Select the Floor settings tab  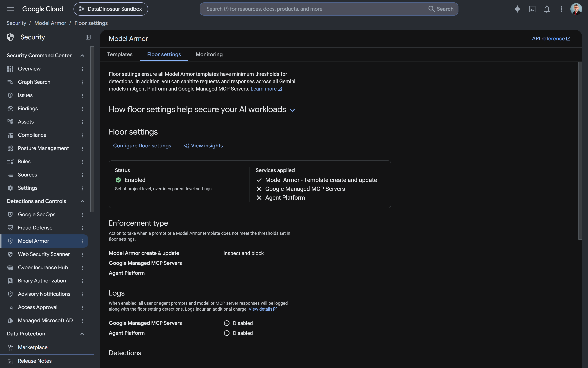164,54
